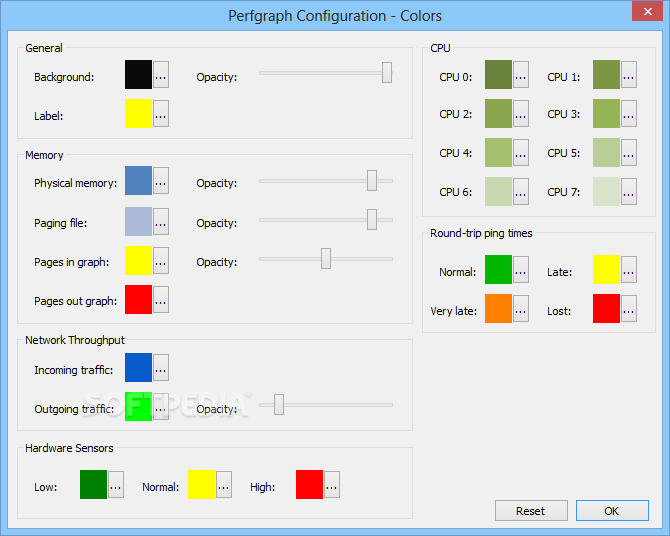
Task: Click the CPU 4 color swatch
Action: point(498,152)
